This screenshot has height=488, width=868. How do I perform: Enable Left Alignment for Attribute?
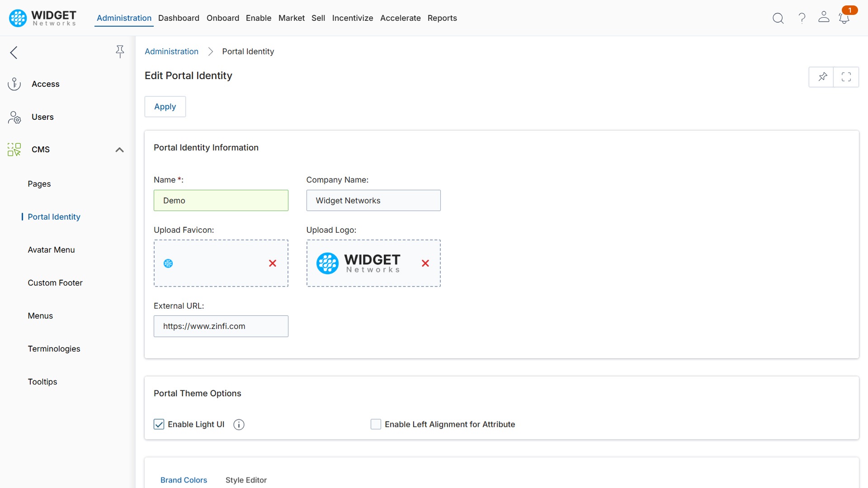tap(376, 424)
